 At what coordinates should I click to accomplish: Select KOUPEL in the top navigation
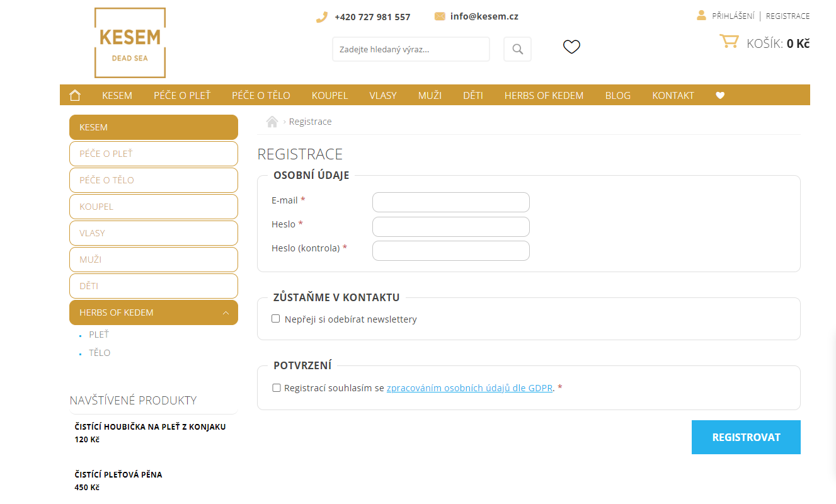pos(329,96)
